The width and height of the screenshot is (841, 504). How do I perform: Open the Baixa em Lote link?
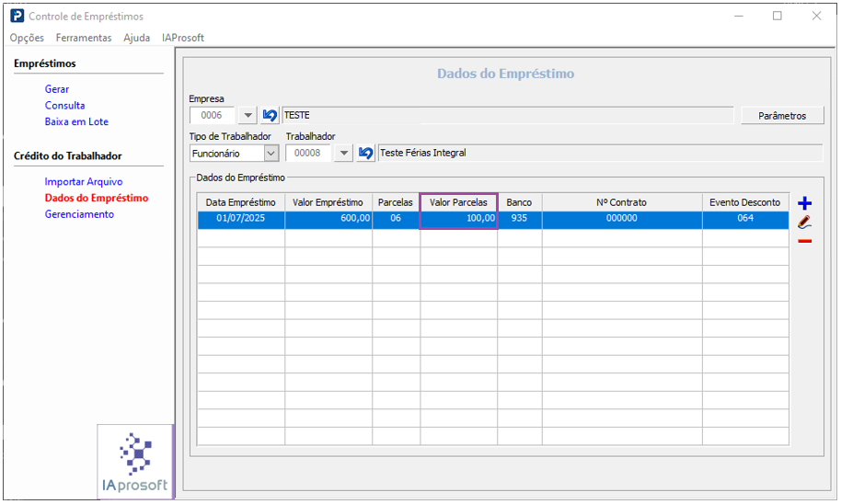click(x=76, y=121)
